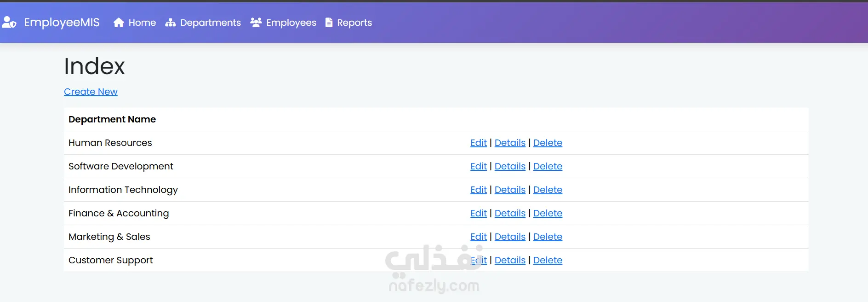Edit the Marketing & Sales department
The height and width of the screenshot is (302, 868).
[479, 237]
